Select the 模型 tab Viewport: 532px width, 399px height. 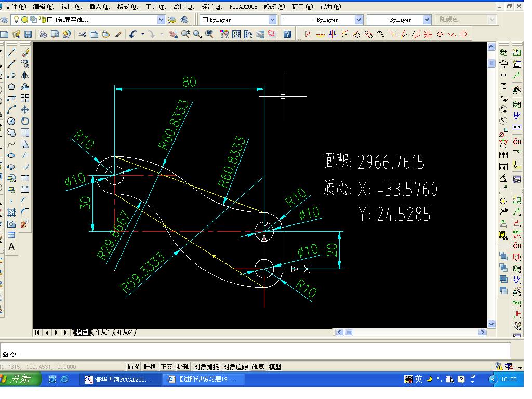coord(82,332)
